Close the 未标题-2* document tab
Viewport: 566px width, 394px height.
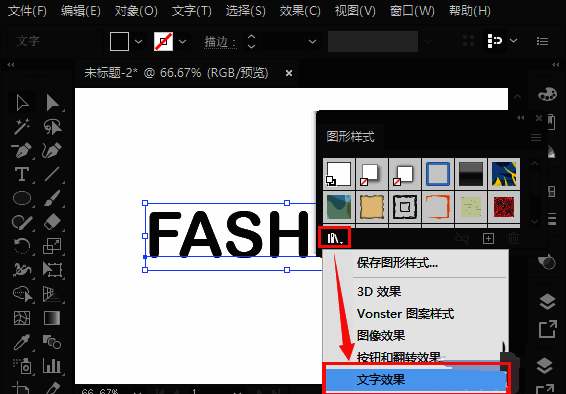click(x=289, y=73)
